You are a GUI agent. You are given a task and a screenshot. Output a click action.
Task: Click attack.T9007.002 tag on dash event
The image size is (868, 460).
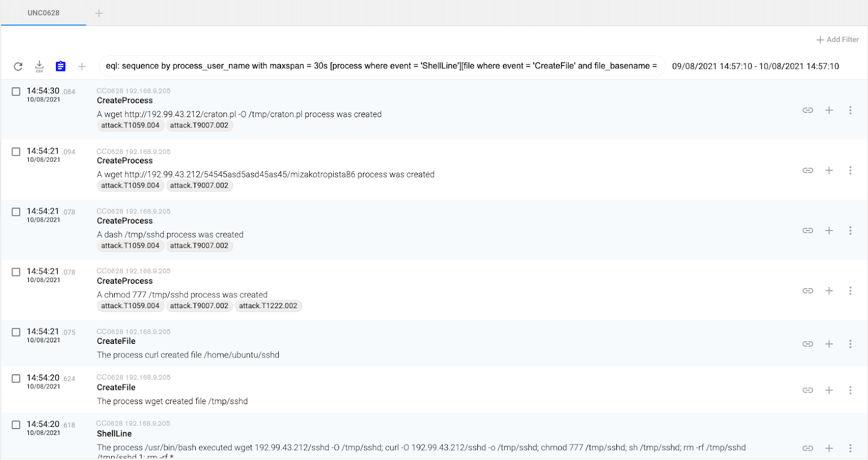[199, 246]
